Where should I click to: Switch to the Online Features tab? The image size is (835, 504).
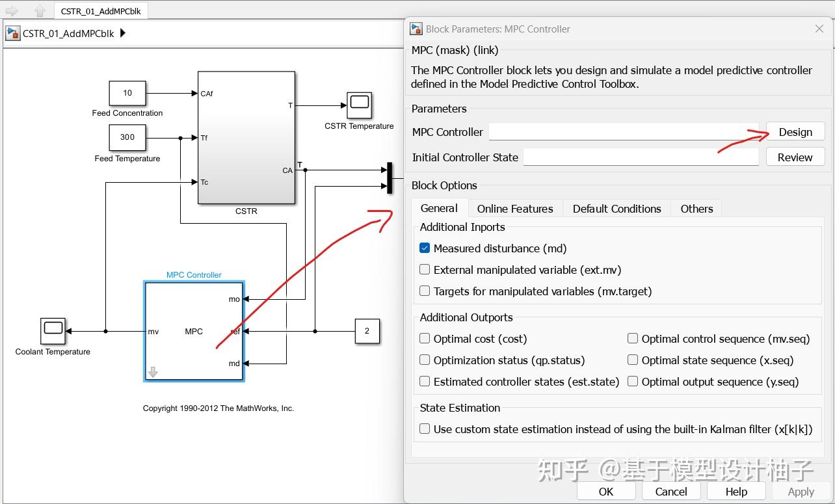point(514,208)
